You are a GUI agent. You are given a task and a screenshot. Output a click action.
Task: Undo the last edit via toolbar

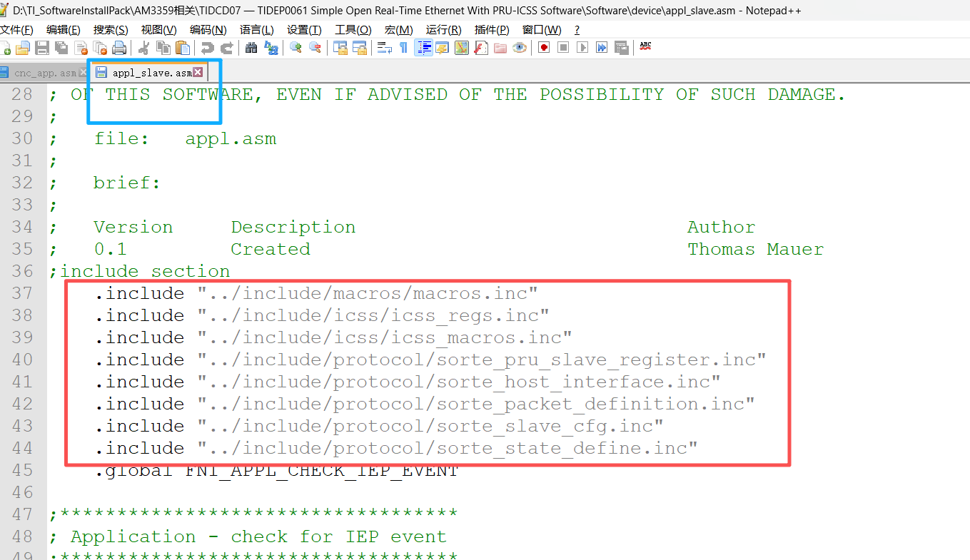point(208,48)
